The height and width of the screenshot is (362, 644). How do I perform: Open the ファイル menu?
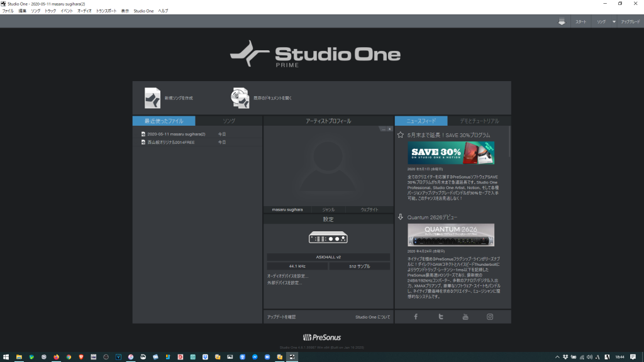point(8,11)
